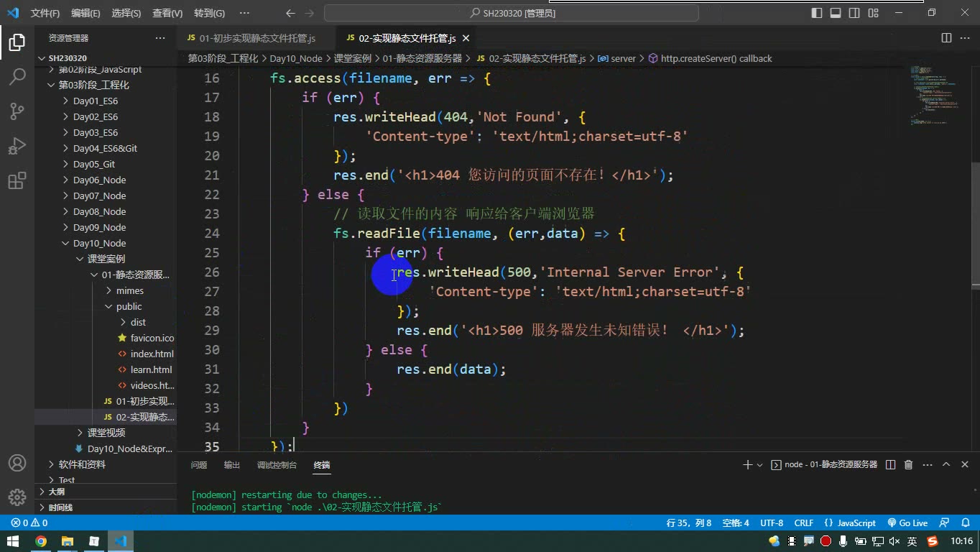Kill terminal with the trash icon
Viewport: 980px width, 552px height.
pyautogui.click(x=908, y=465)
